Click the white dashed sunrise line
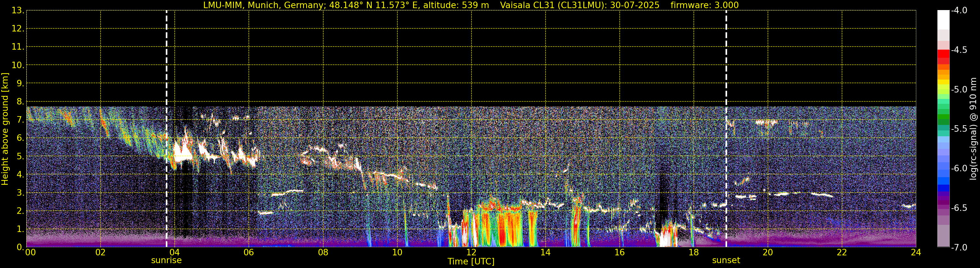Screen dimensions: 980x268 coord(167,129)
